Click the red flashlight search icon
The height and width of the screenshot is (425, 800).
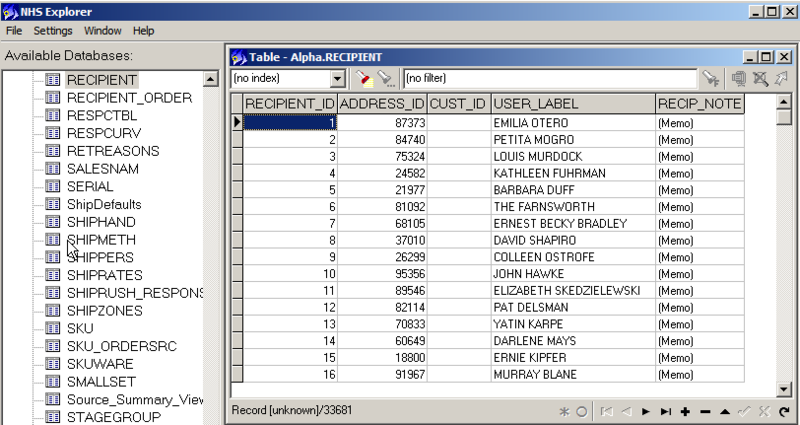tap(363, 79)
